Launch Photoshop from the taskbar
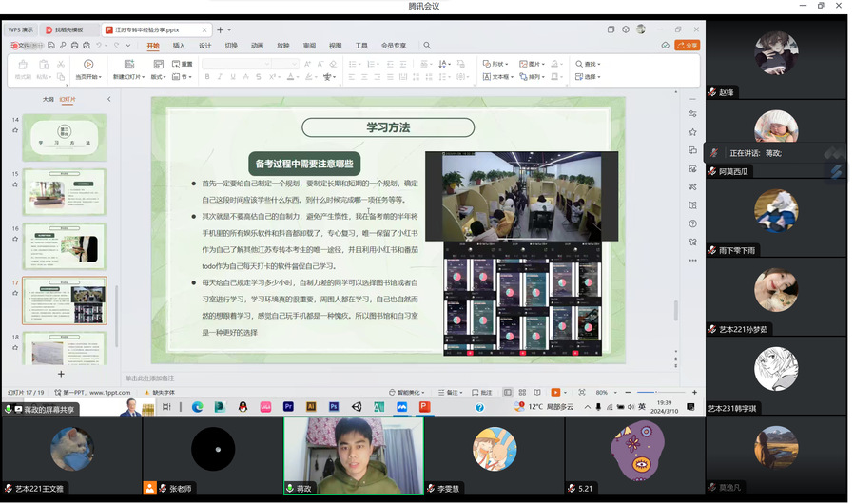854x504 pixels. click(x=334, y=407)
